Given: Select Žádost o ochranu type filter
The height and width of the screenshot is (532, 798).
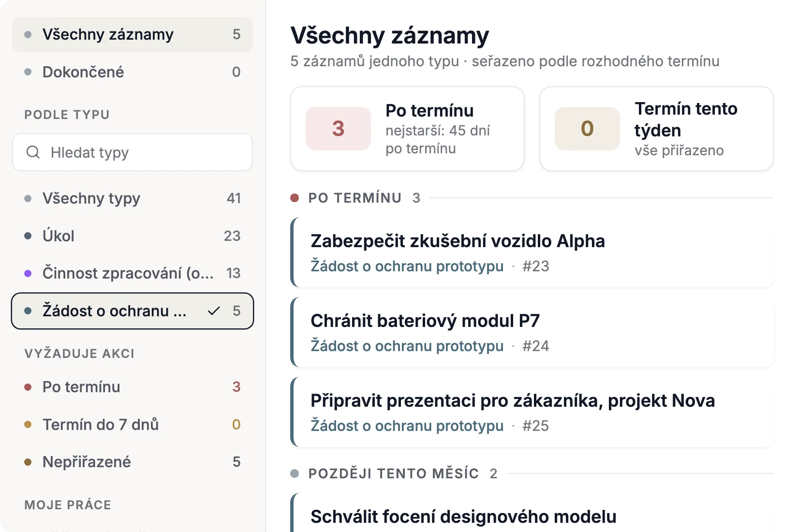Looking at the screenshot, I should coord(133,311).
